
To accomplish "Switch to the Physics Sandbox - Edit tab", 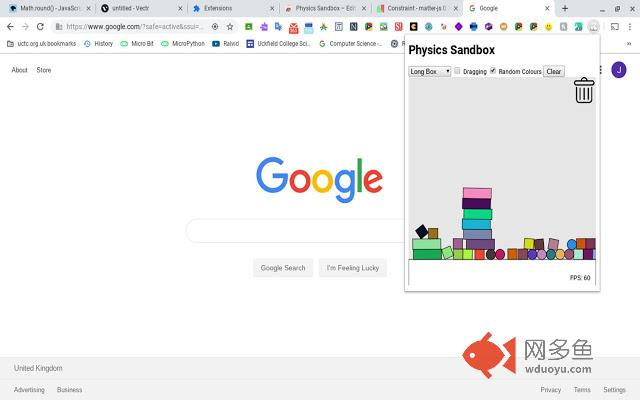I will (x=325, y=8).
